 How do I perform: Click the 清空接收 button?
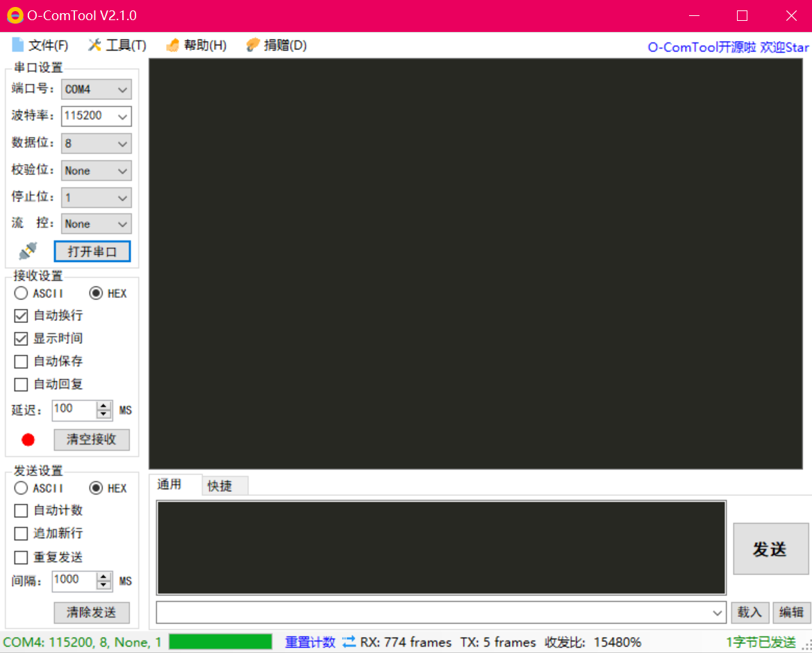(x=92, y=439)
